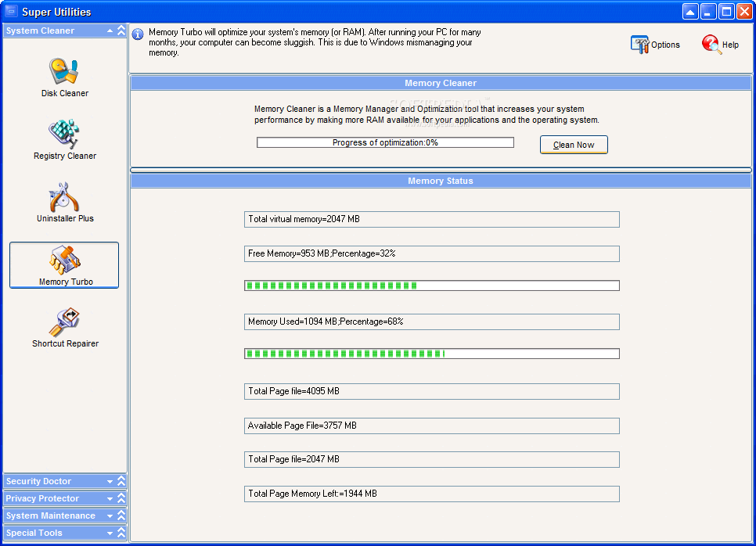Viewport: 756px width, 546px height.
Task: Expand System Maintenance double chevron
Action: pyautogui.click(x=121, y=515)
